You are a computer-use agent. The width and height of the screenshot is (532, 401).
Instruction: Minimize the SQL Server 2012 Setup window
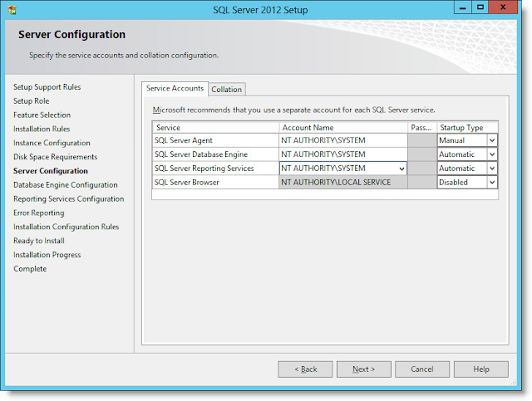tap(463, 7)
